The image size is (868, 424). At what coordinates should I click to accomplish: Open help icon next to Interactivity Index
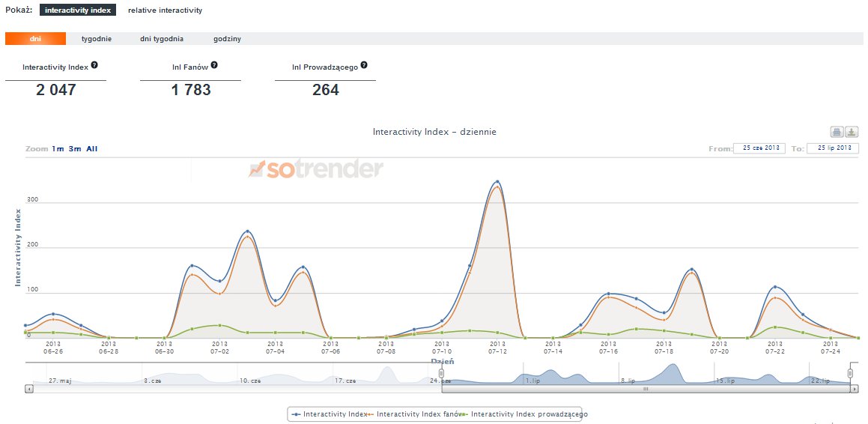click(x=94, y=66)
